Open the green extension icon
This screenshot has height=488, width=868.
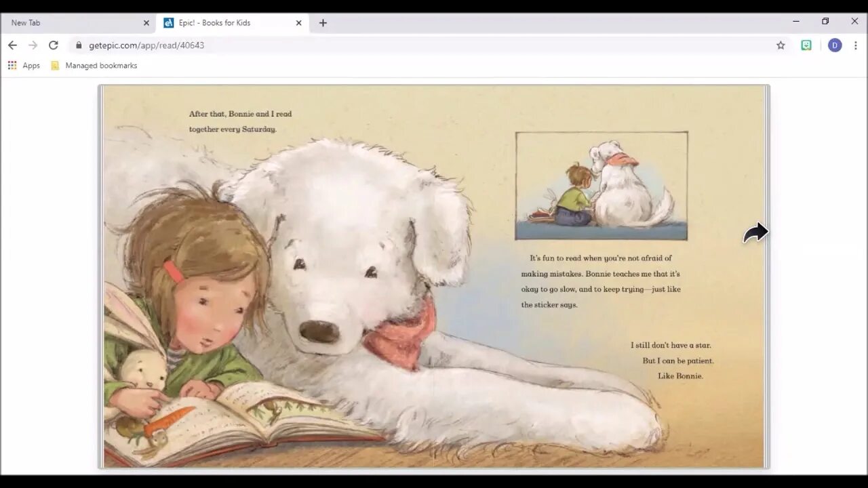click(x=806, y=45)
